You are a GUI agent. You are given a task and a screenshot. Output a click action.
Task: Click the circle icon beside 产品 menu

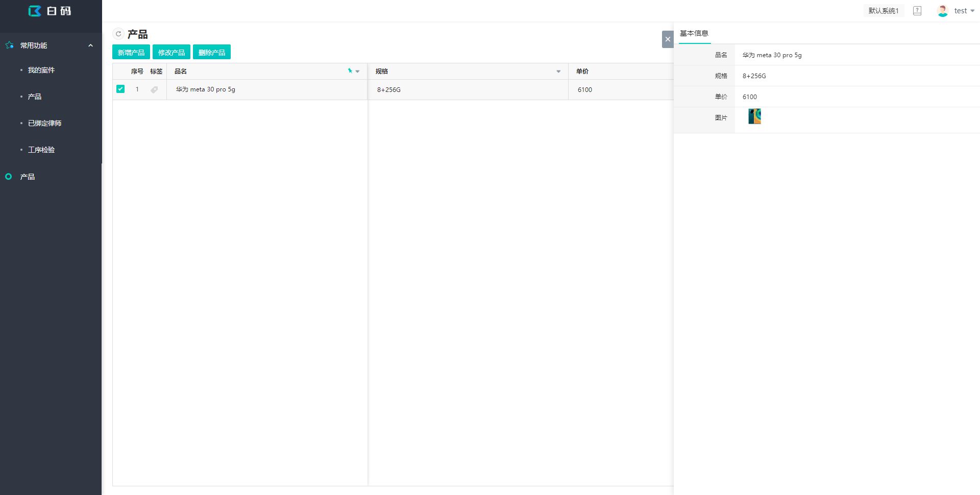click(x=9, y=177)
